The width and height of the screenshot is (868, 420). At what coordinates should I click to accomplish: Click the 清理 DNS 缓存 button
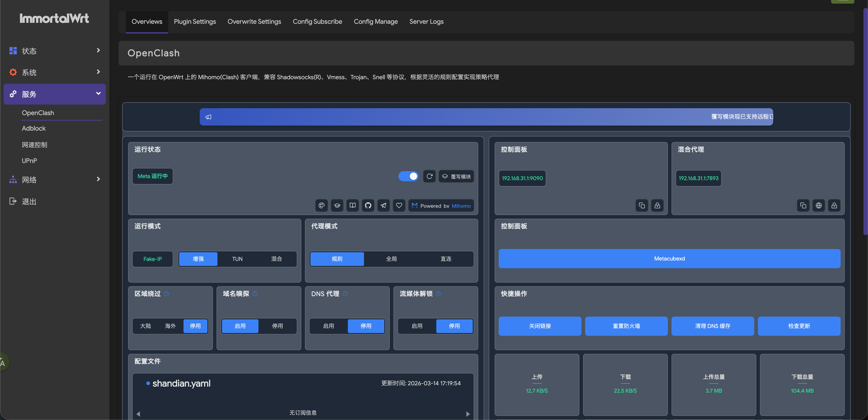[712, 326]
